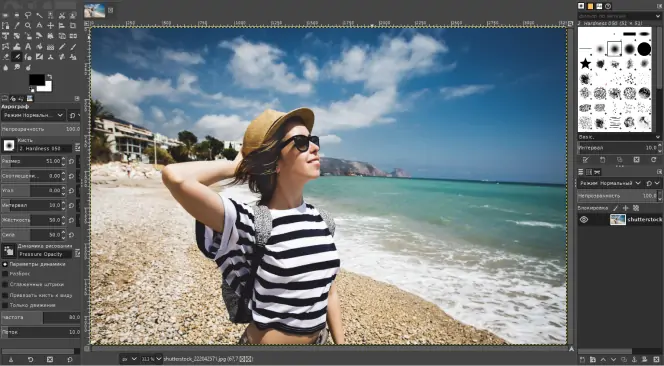Swap foreground and background colors

pyautogui.click(x=50, y=77)
